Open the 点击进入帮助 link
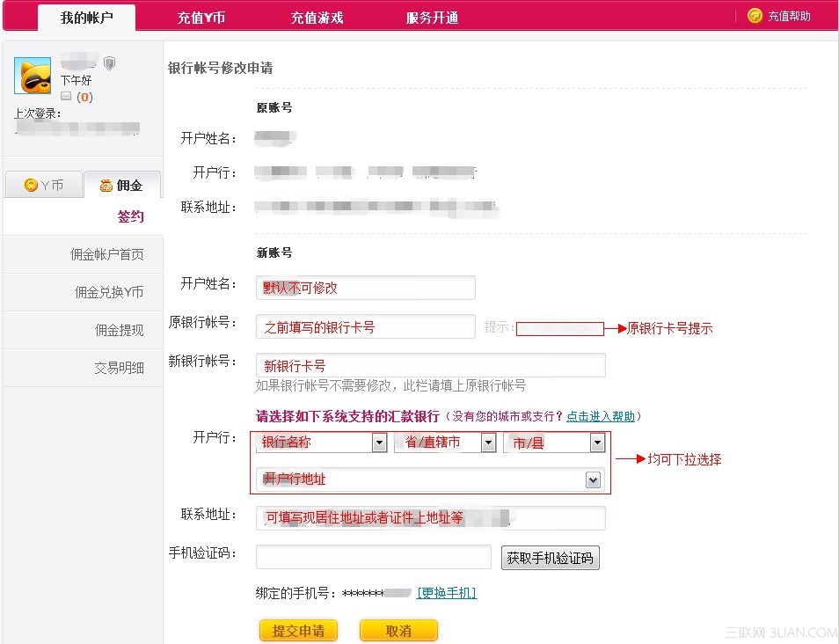Screen dimensions: 839x644 602,416
